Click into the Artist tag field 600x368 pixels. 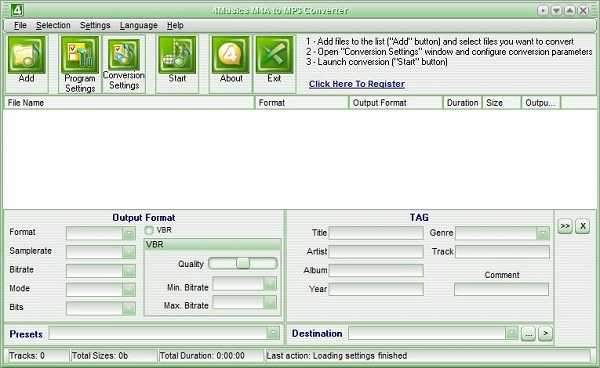[376, 252]
